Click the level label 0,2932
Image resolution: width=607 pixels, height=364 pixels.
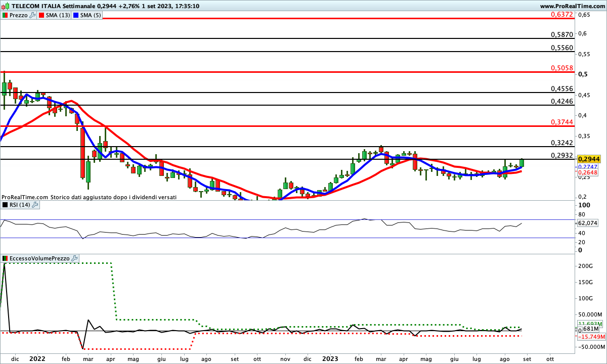tap(561, 155)
